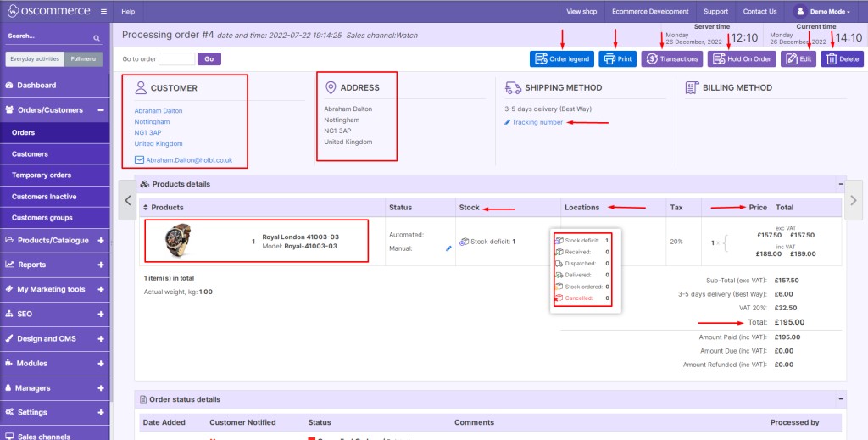Image resolution: width=868 pixels, height=440 pixels.
Task: Sort by the Products column header
Action: pyautogui.click(x=164, y=207)
